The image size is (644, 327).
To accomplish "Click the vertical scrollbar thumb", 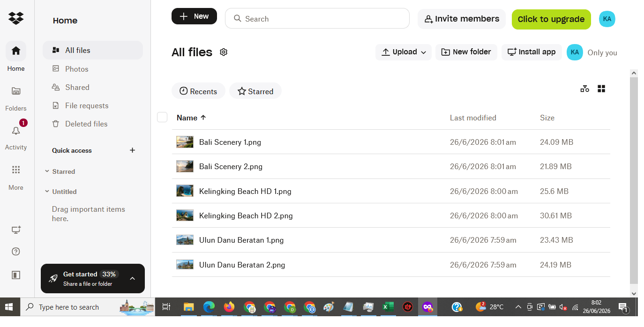I will pos(634,180).
